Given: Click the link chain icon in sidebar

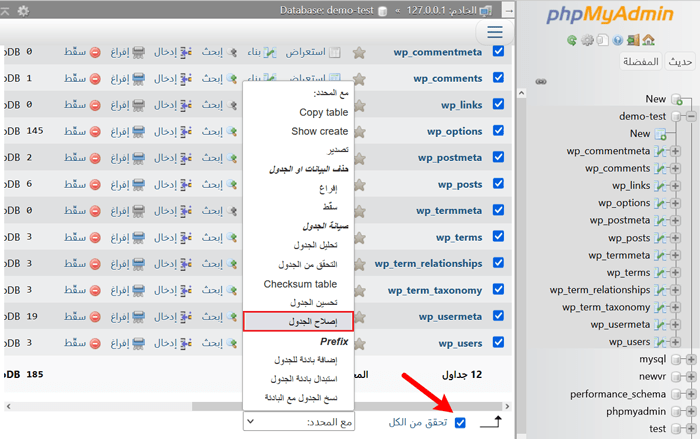Looking at the screenshot, I should [541, 81].
